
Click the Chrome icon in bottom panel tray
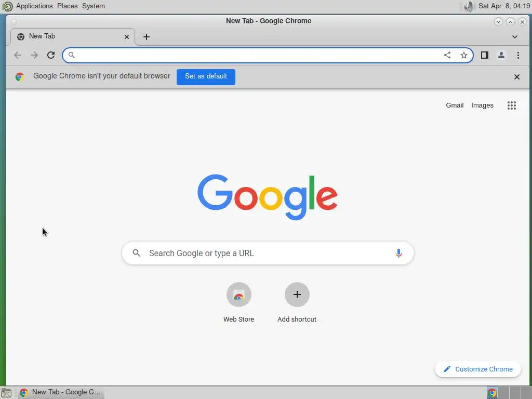click(492, 393)
